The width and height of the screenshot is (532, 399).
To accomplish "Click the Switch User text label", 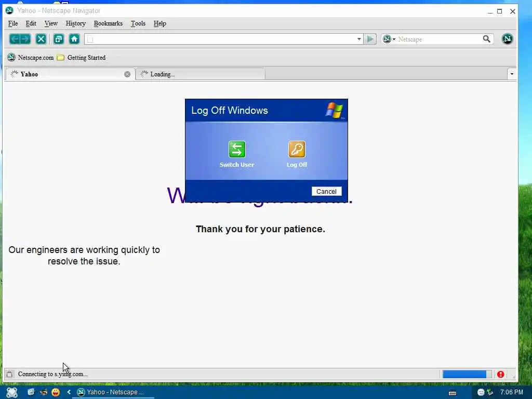I will (237, 165).
